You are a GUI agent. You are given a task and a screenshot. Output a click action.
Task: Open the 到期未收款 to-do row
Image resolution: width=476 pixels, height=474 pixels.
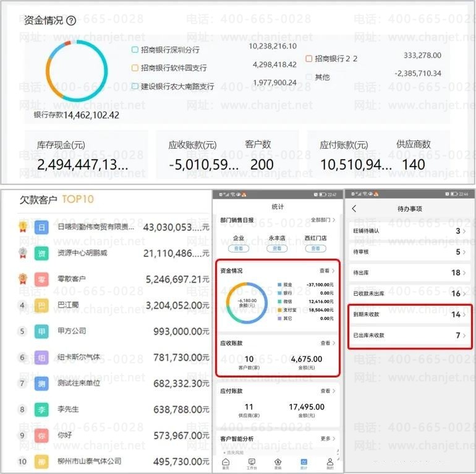(x=410, y=314)
